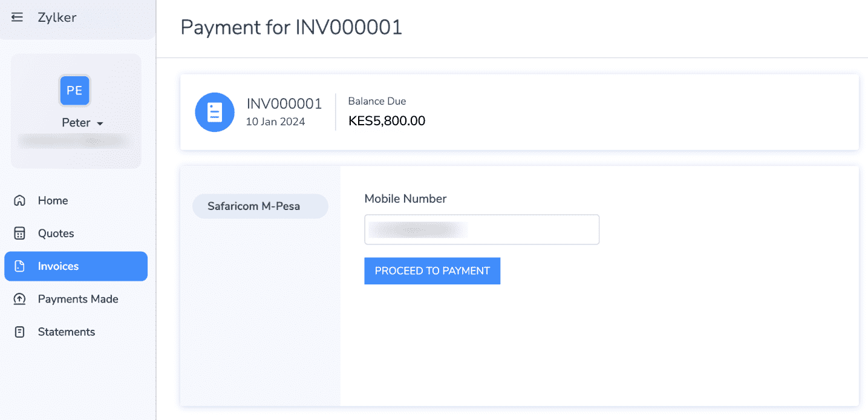Click the blue invoice icon beside INV000001
Viewport: 868px width, 420px height.
pos(215,112)
